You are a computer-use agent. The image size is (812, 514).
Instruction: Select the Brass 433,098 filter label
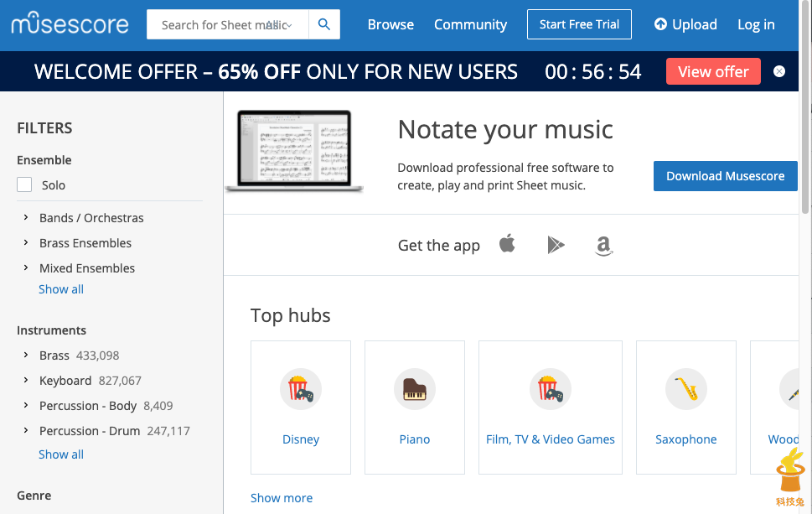coord(80,356)
